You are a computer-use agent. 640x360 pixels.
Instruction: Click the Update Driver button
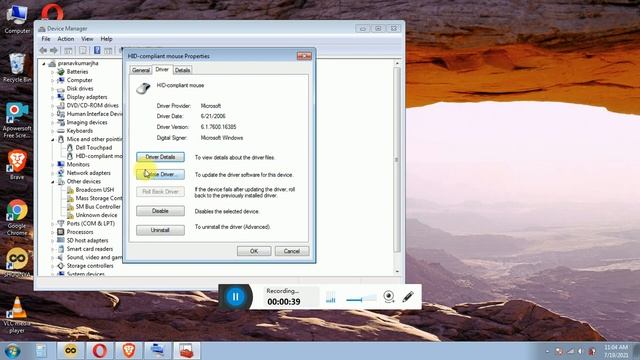160,175
